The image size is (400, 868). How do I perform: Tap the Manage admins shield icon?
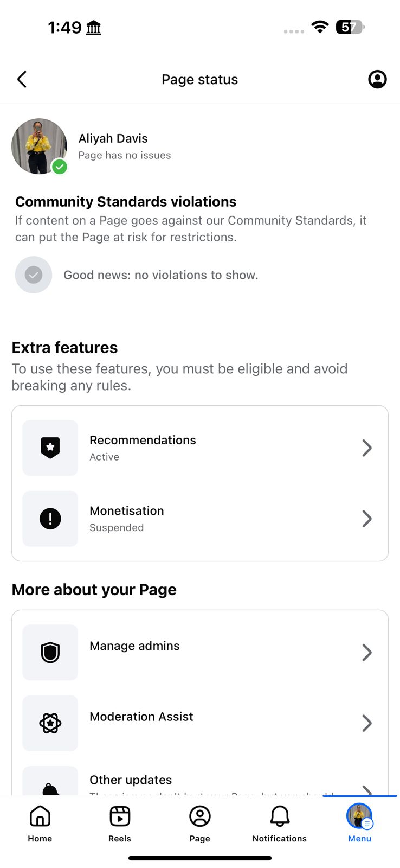pos(50,653)
